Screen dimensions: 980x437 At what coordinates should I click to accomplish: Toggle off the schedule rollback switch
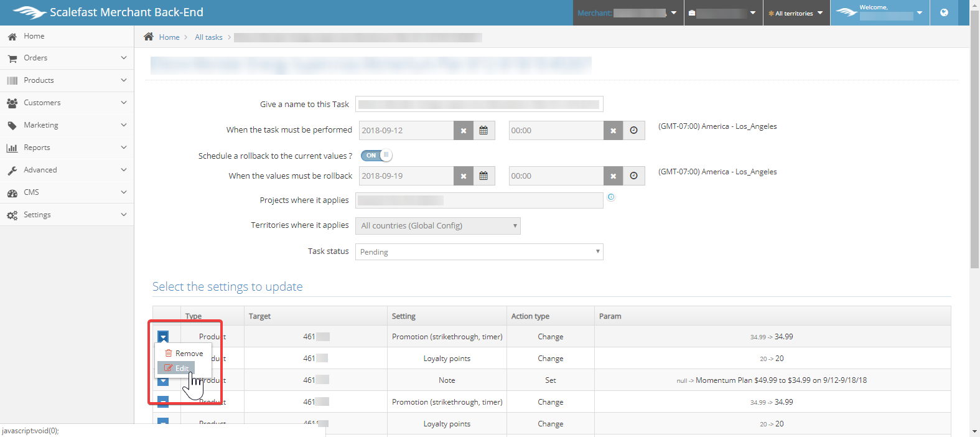376,156
